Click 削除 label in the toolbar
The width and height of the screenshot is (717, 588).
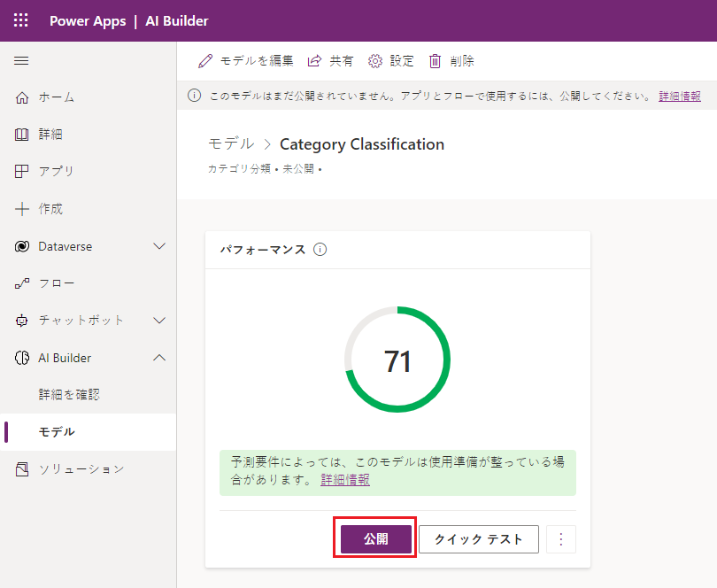click(462, 61)
